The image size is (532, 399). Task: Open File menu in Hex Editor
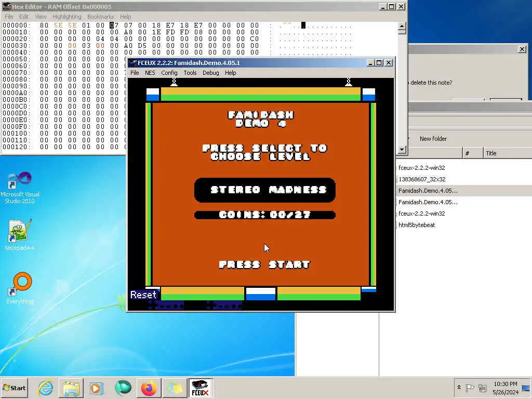pyautogui.click(x=9, y=16)
